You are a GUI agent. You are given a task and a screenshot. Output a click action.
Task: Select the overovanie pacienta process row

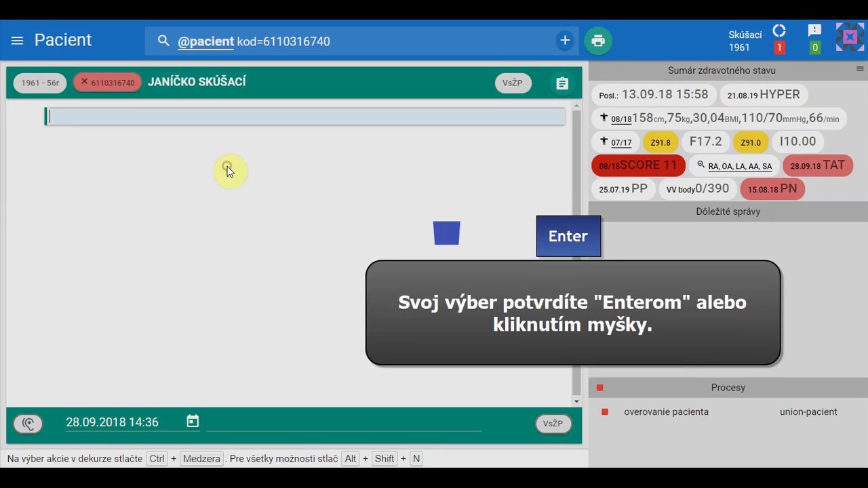click(x=728, y=411)
